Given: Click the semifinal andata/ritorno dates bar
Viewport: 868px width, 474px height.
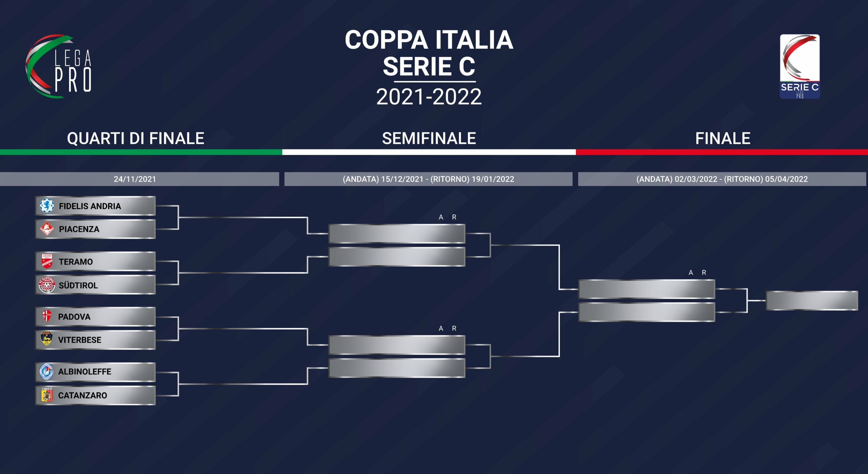Looking at the screenshot, I should click(x=428, y=179).
